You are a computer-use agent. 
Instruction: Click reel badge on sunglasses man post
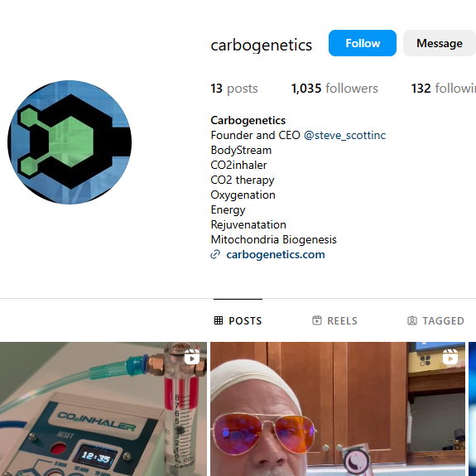click(450, 357)
